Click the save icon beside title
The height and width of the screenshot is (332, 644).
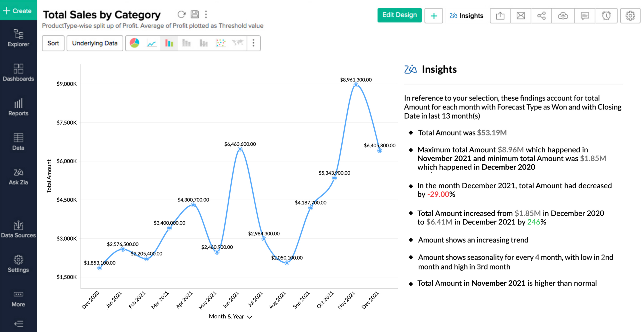point(194,14)
